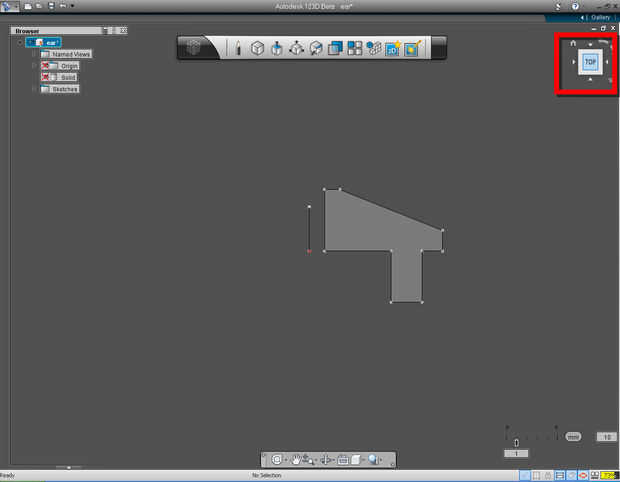Toggle the striped panel status bar icon
The height and width of the screenshot is (482, 620).
(560, 475)
